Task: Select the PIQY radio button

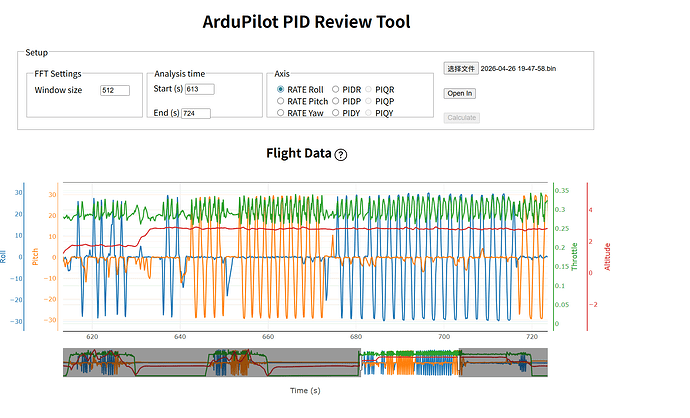Action: coord(368,113)
